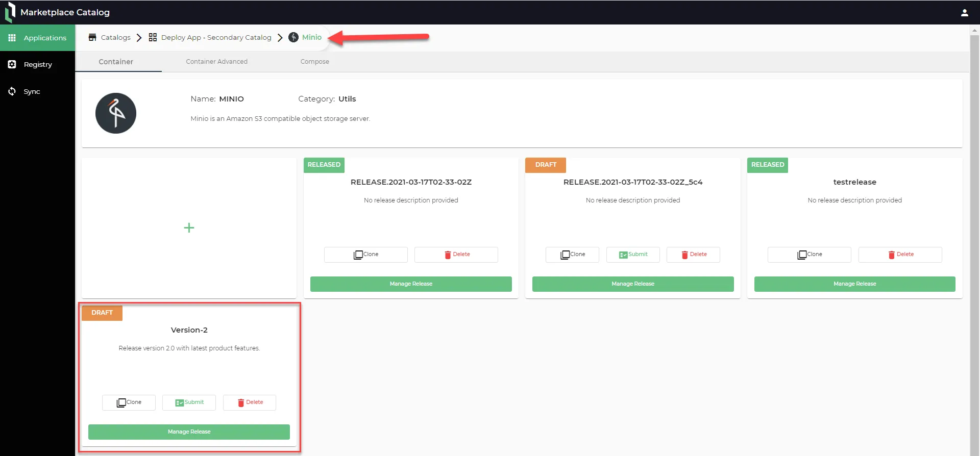Delete draft RELEASE.2021-03-17T02-33-02Z_5c4

pos(694,255)
